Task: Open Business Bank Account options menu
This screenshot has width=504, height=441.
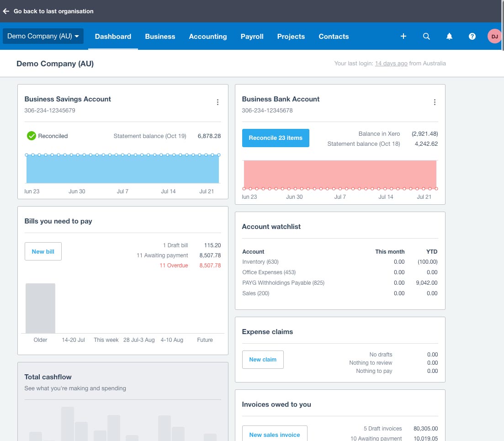Action: [435, 102]
